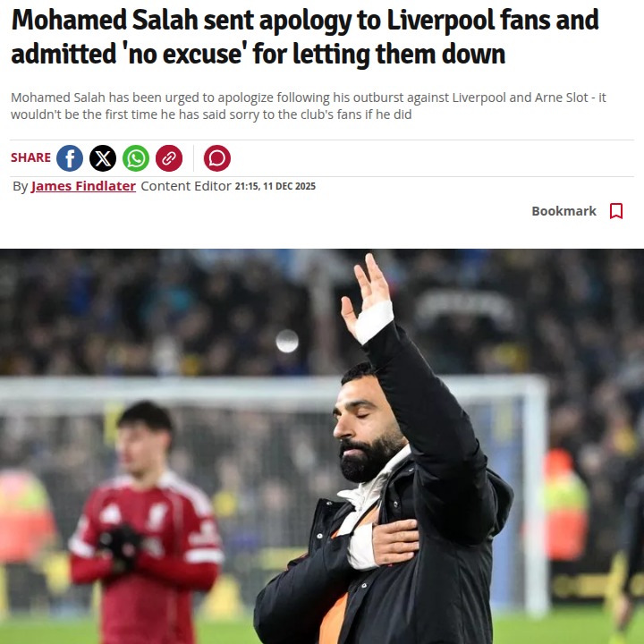
Task: Share the article on Facebook
Action: pyautogui.click(x=70, y=158)
